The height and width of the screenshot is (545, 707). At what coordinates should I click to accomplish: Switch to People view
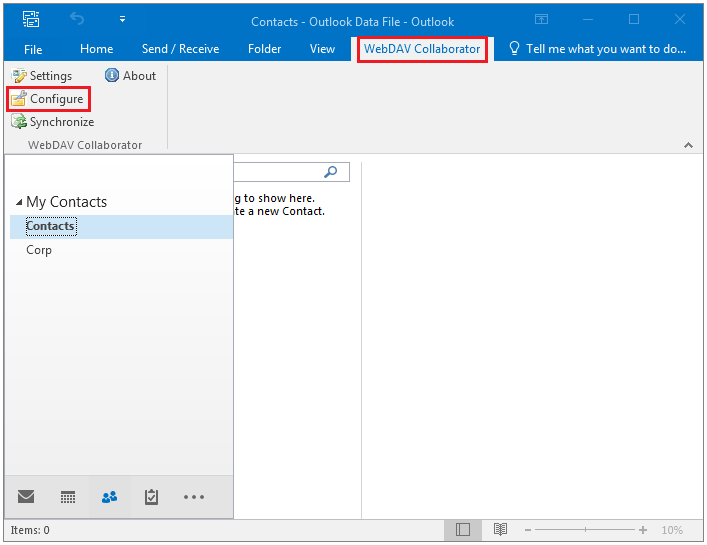110,497
